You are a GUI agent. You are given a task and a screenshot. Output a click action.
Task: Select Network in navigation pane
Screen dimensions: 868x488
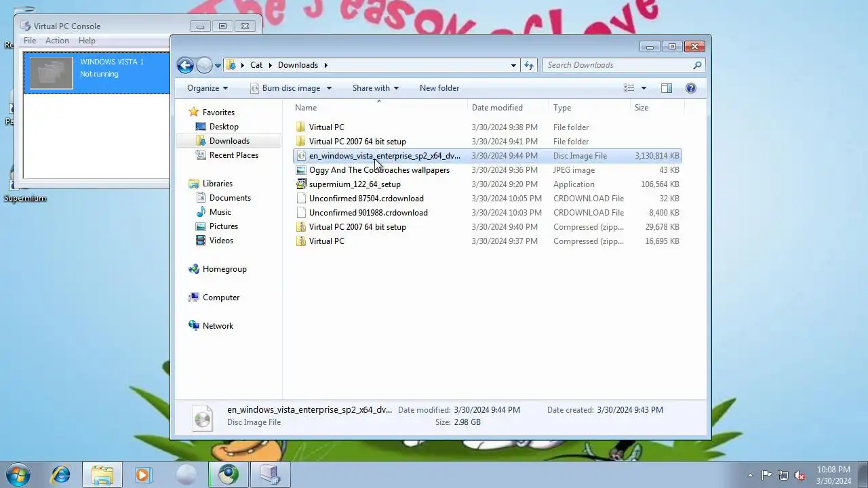pos(218,326)
